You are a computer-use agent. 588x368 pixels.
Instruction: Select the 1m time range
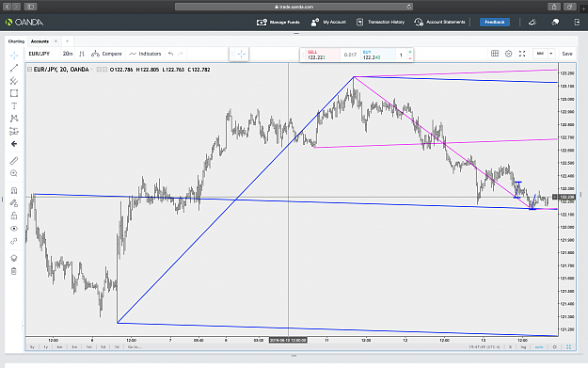pos(88,347)
